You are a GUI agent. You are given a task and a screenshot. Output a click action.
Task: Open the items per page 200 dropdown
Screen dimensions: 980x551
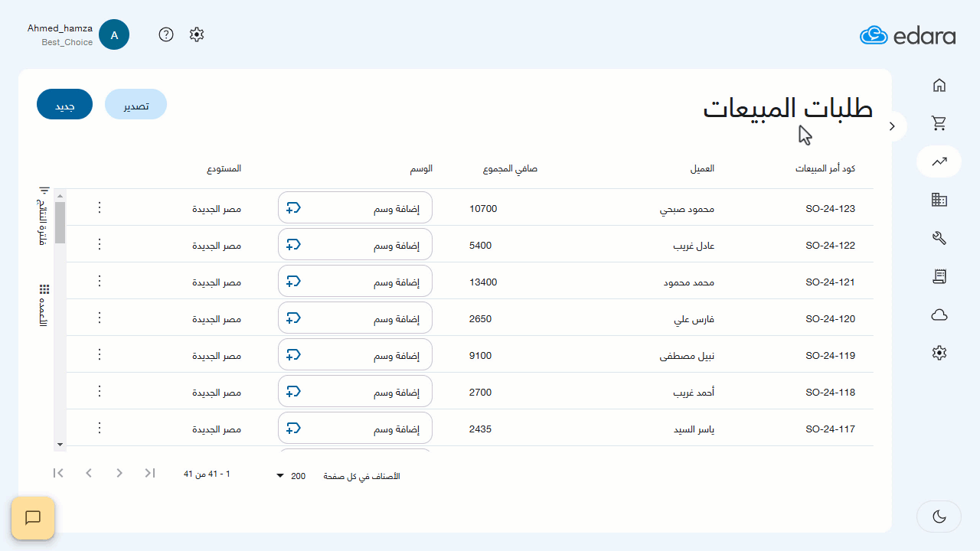[x=292, y=476]
